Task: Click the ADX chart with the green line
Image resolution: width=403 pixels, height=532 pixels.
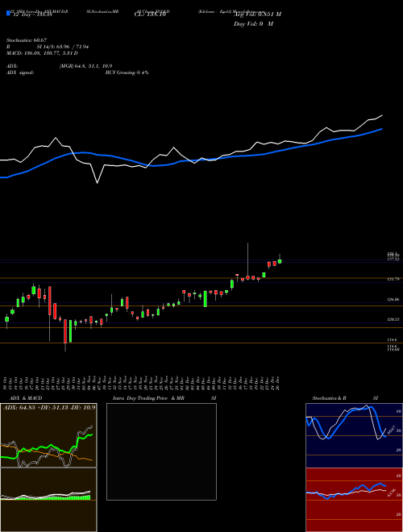Action: (48, 435)
